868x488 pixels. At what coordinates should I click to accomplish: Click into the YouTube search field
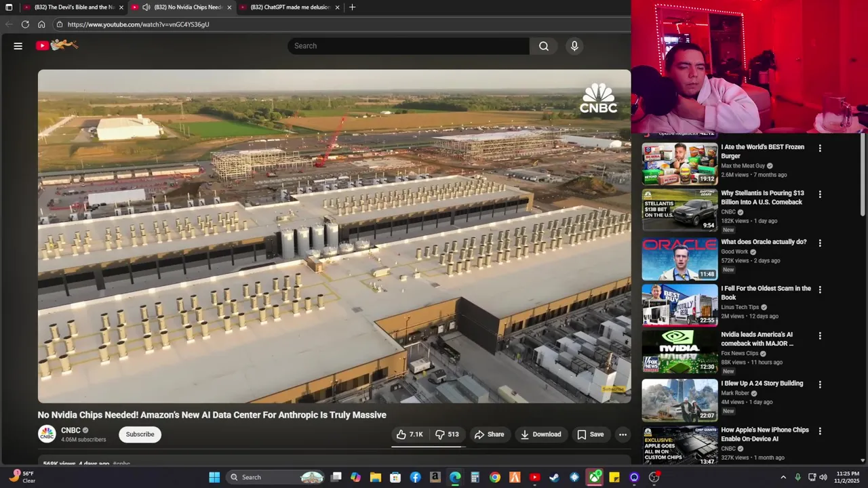tap(409, 46)
